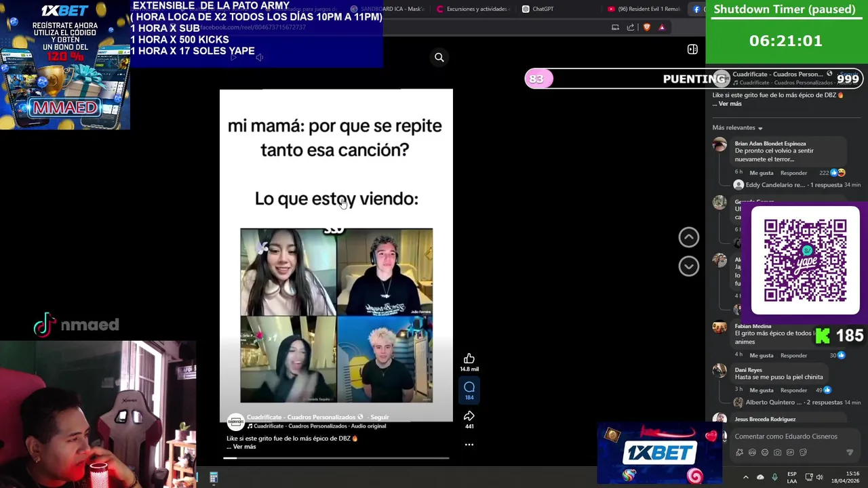Go to previous reel with up chevron
This screenshot has height=488, width=868.
pos(688,237)
